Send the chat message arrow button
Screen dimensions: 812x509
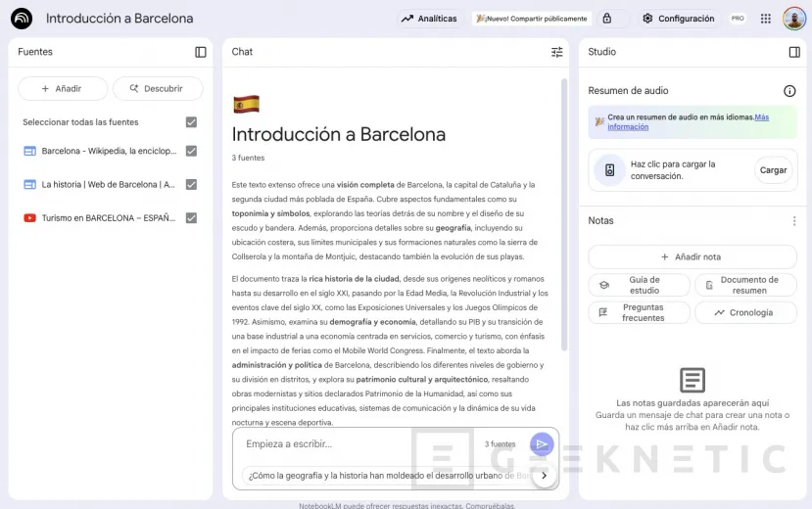point(542,443)
